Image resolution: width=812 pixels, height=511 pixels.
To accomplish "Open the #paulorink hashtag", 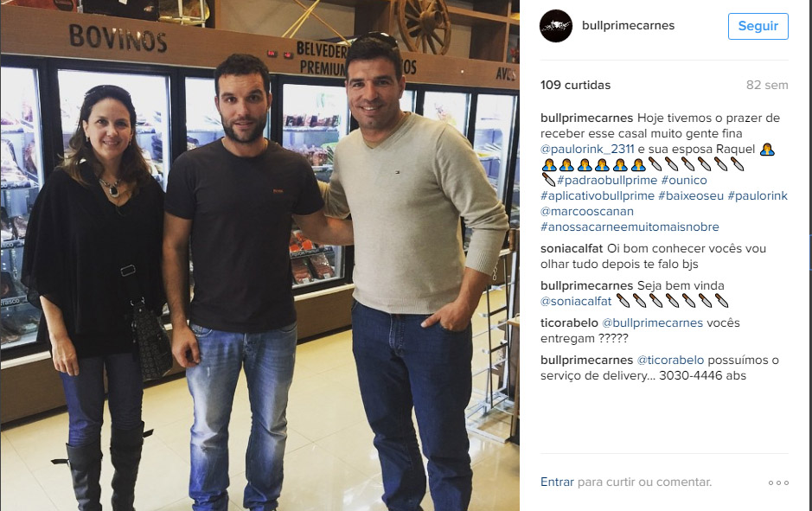I will click(x=758, y=195).
